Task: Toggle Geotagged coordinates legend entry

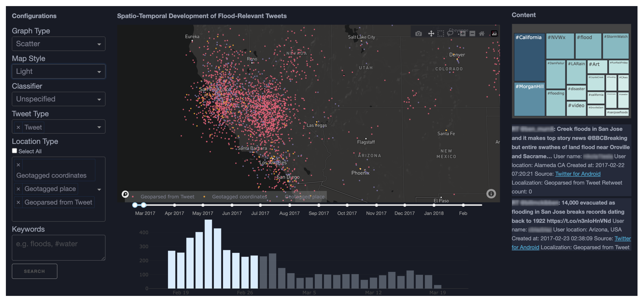Action: tap(239, 197)
